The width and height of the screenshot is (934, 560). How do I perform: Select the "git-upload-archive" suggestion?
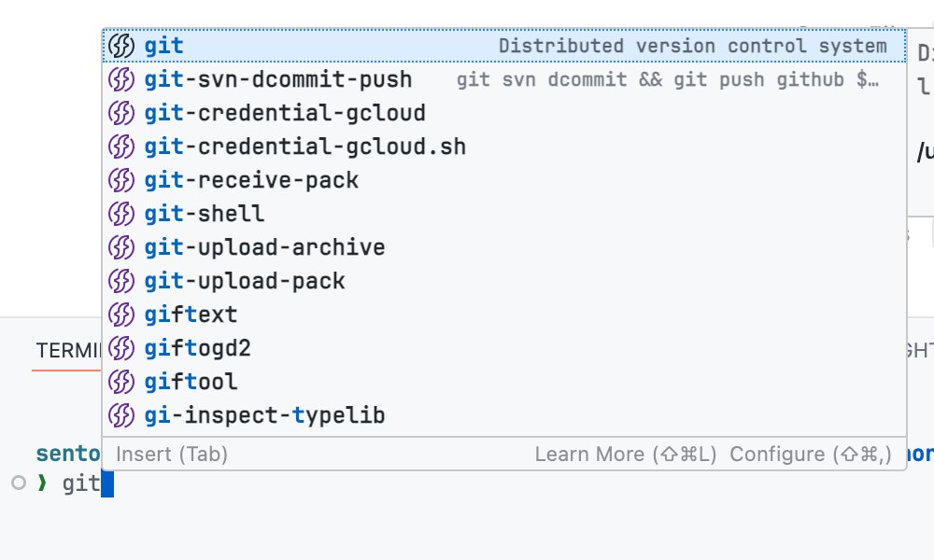pos(264,247)
